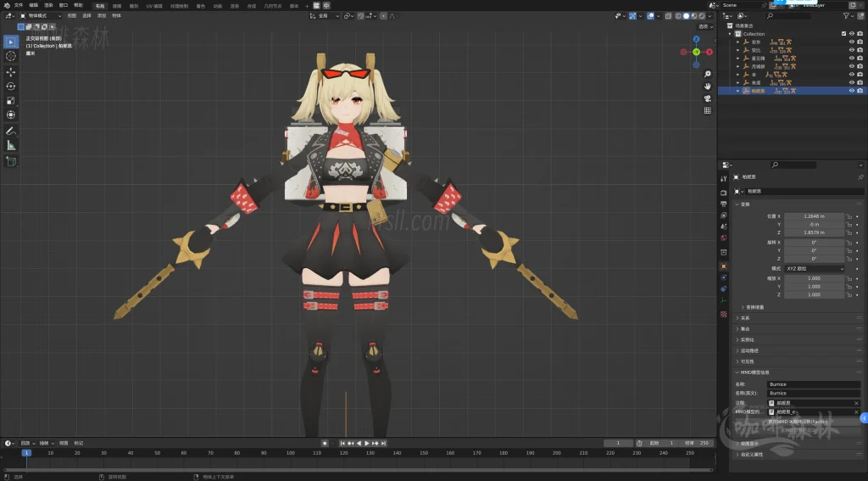
Task: Open the Scene properties tab
Action: coord(724,227)
